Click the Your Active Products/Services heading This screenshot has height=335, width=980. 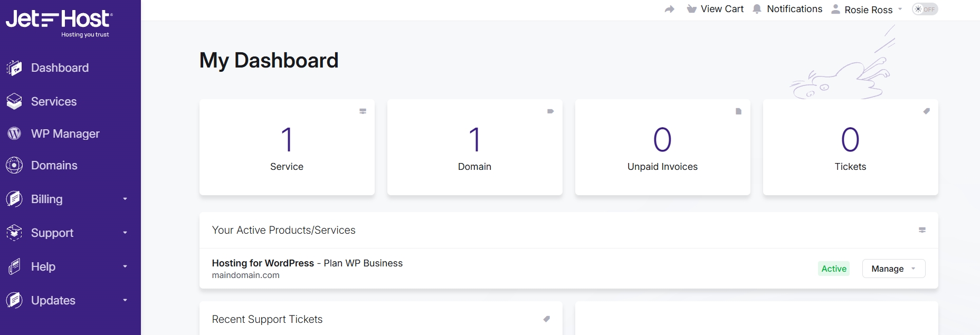pyautogui.click(x=284, y=230)
